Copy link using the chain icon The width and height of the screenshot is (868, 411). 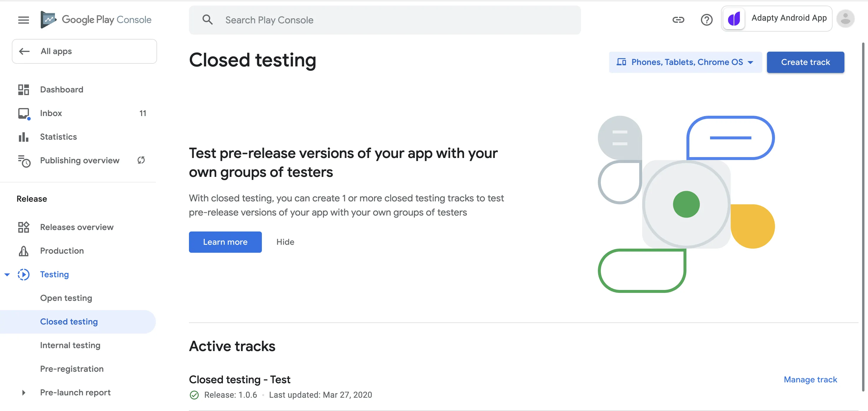[x=678, y=20]
